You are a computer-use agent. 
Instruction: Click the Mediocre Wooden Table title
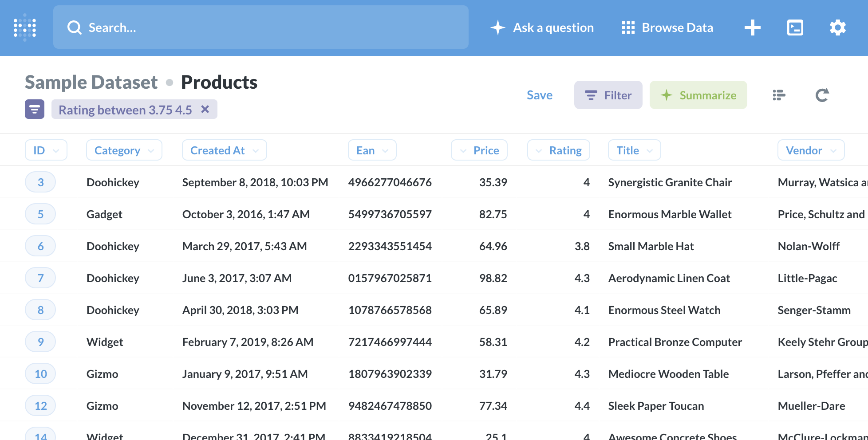pyautogui.click(x=668, y=374)
